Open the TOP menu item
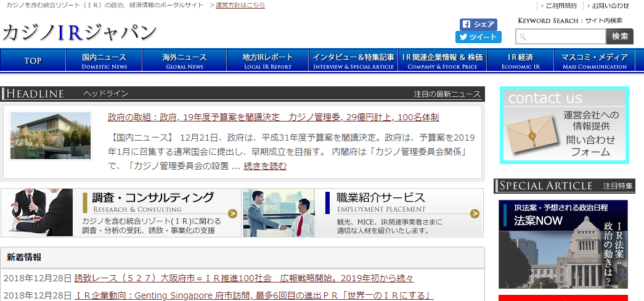The width and height of the screenshot is (644, 301). (x=33, y=60)
